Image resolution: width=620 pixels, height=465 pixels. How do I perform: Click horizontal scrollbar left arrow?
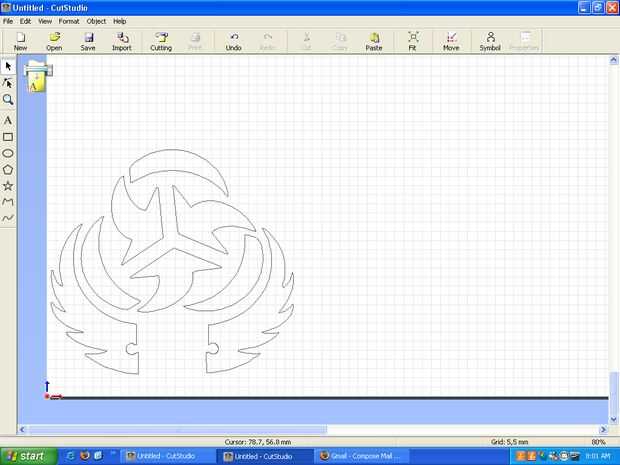22,429
